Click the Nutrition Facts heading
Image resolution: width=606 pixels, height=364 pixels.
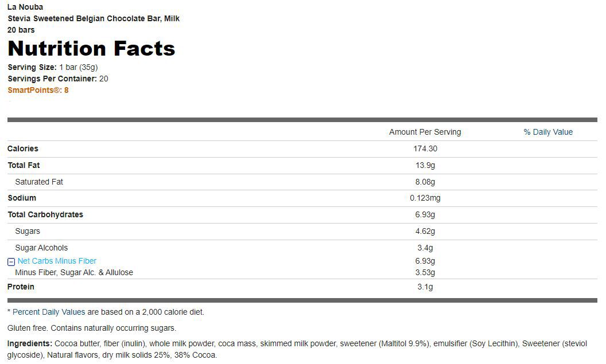pos(91,49)
